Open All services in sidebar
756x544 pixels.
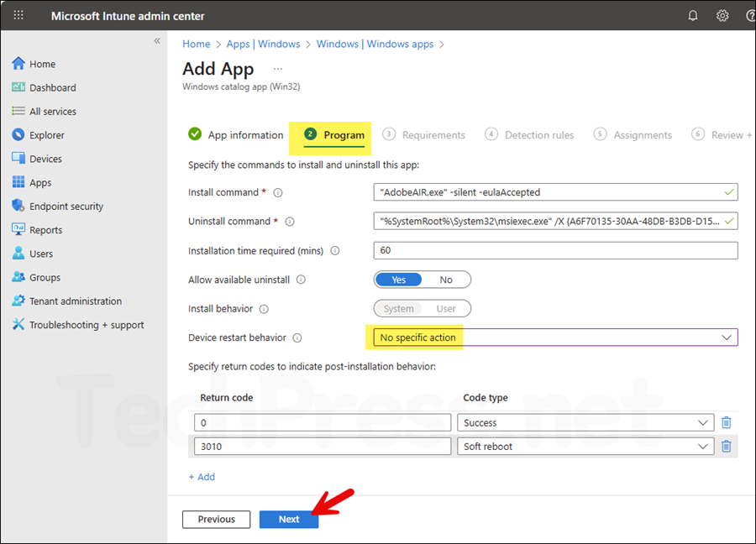tap(53, 112)
